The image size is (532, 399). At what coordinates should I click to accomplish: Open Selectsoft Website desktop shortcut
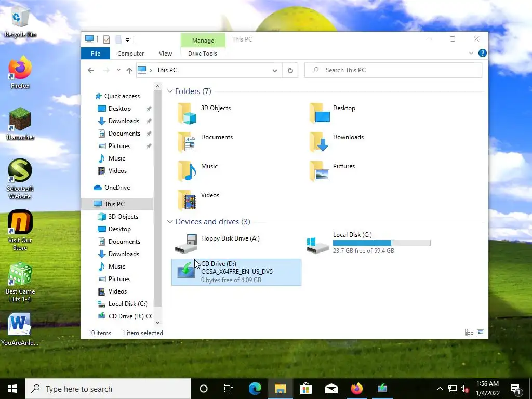pyautogui.click(x=20, y=179)
